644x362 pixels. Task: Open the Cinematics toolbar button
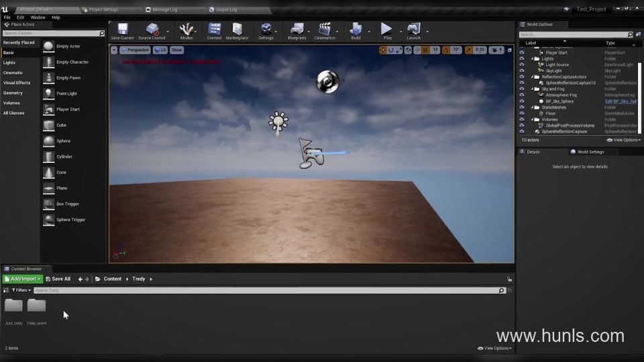pos(325,32)
